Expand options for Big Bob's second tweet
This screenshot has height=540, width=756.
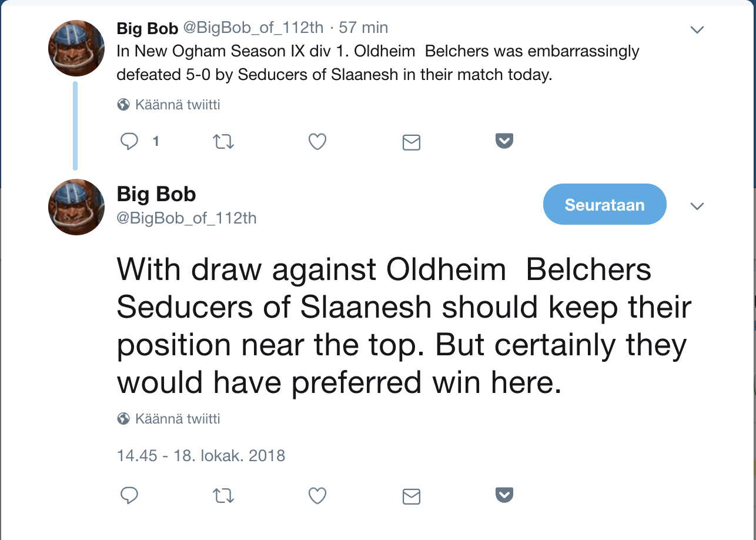pyautogui.click(x=697, y=206)
